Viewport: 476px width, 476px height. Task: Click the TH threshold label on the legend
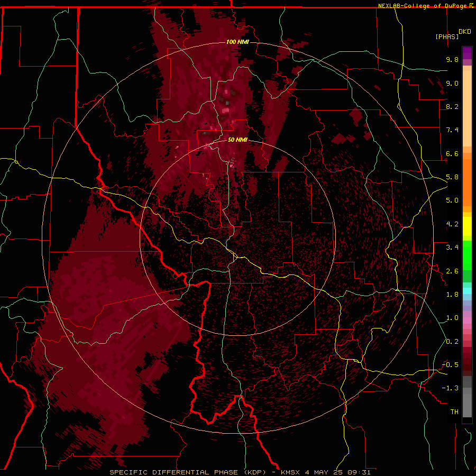[x=454, y=412]
